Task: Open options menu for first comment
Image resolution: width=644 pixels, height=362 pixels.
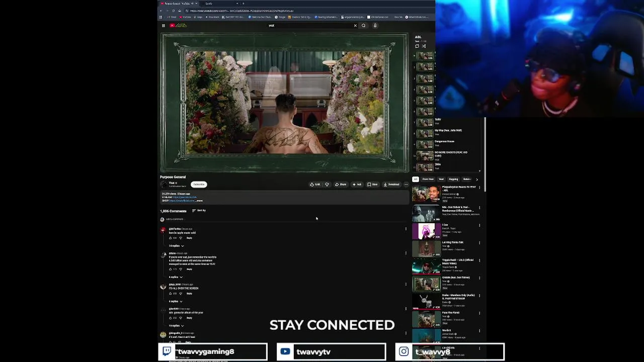Action: click(406, 229)
